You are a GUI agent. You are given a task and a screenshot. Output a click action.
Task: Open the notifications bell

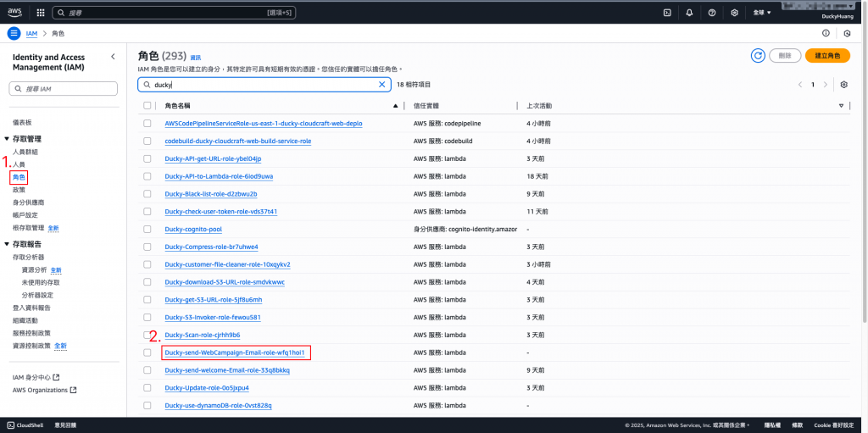click(x=689, y=13)
